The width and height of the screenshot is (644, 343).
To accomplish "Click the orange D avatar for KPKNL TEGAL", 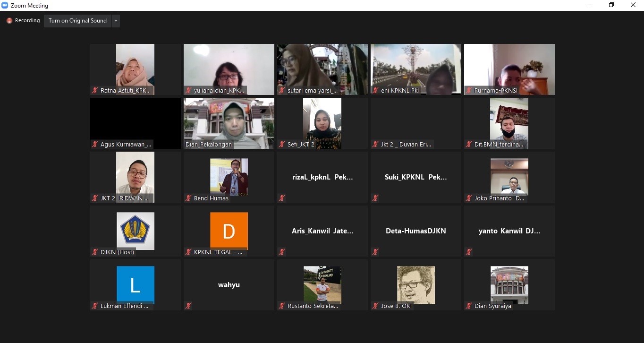I will click(x=229, y=230).
